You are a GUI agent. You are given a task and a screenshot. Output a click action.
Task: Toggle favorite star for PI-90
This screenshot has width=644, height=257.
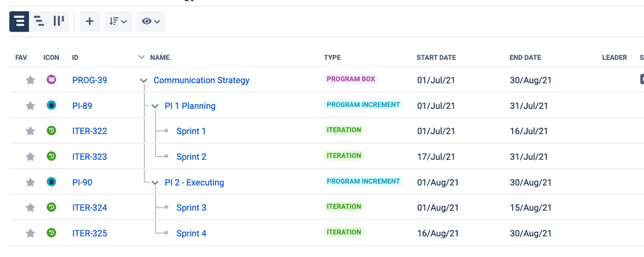pyautogui.click(x=30, y=182)
